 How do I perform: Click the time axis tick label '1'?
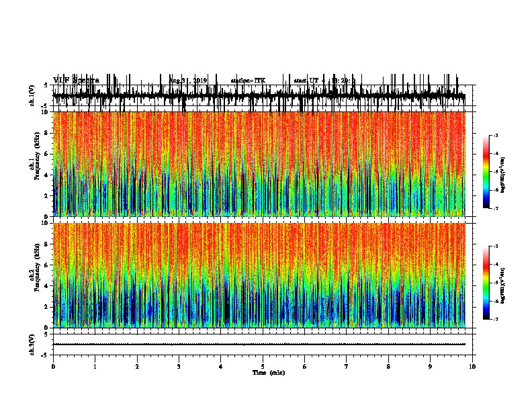click(x=95, y=367)
